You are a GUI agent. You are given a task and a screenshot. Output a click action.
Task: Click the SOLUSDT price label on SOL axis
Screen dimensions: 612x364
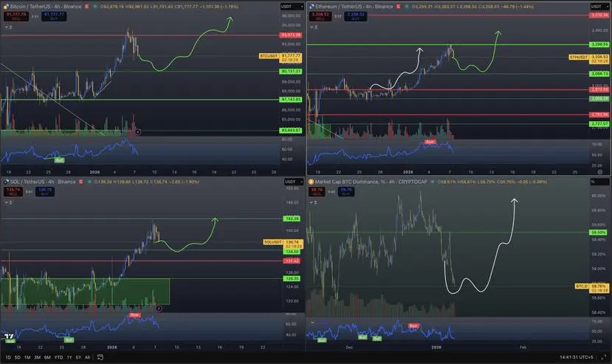(x=273, y=242)
